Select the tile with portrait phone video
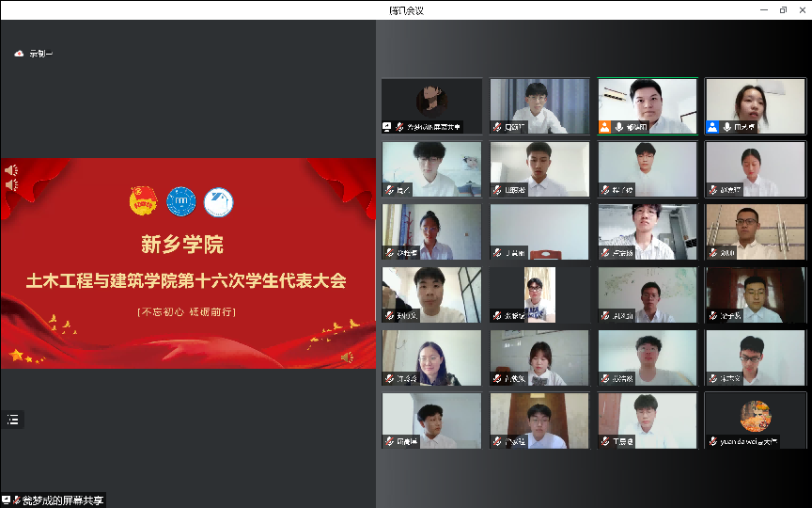 tap(539, 294)
